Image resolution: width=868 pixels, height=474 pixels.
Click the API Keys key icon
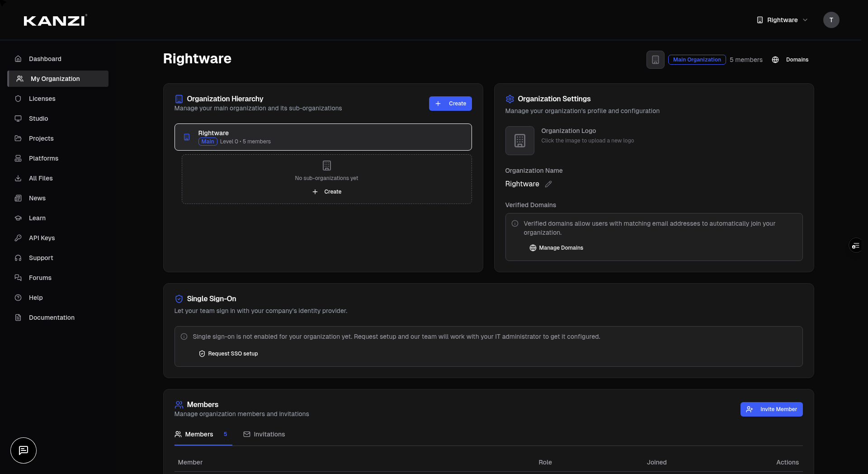[x=18, y=238]
